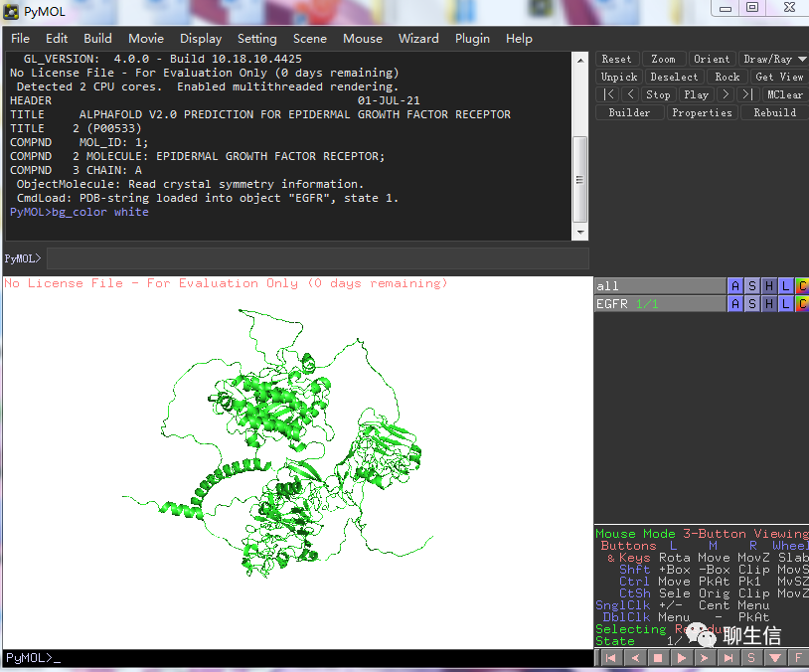Open Show menu for all row
The height and width of the screenshot is (672, 809).
coord(752,286)
